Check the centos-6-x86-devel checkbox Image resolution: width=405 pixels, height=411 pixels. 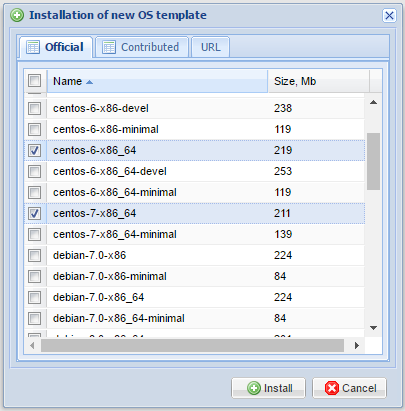[x=34, y=108]
